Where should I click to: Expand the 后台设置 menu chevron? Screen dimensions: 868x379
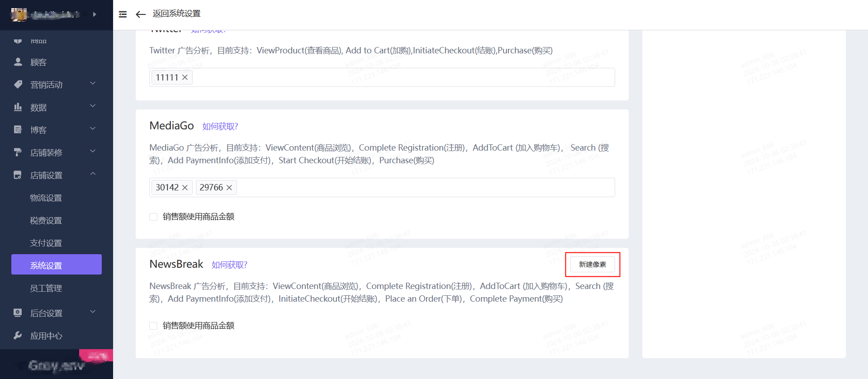click(93, 312)
